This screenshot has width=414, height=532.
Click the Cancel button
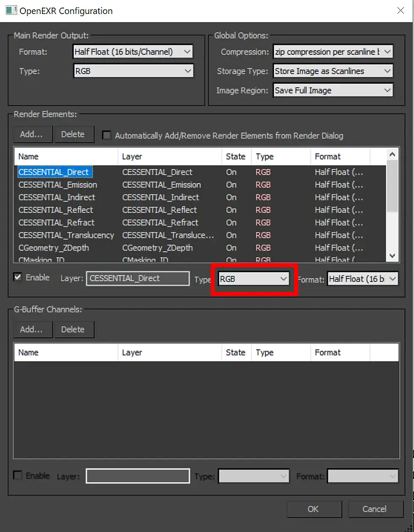pos(375,509)
